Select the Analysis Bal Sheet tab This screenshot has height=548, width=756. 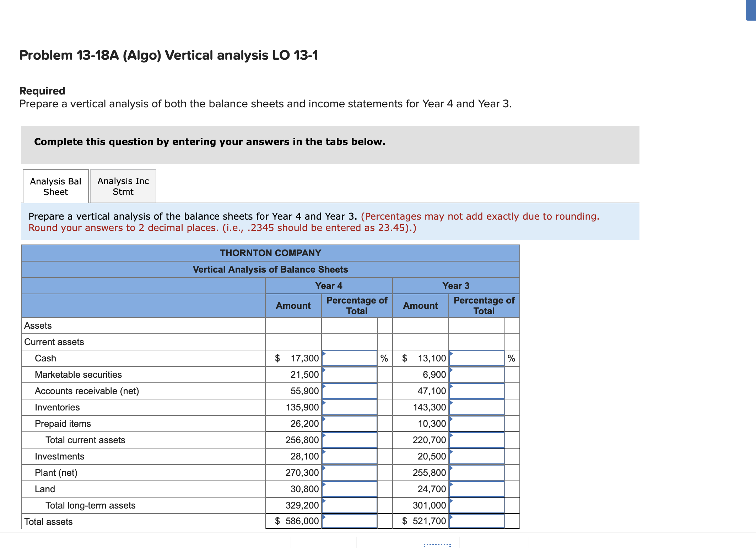(x=55, y=186)
